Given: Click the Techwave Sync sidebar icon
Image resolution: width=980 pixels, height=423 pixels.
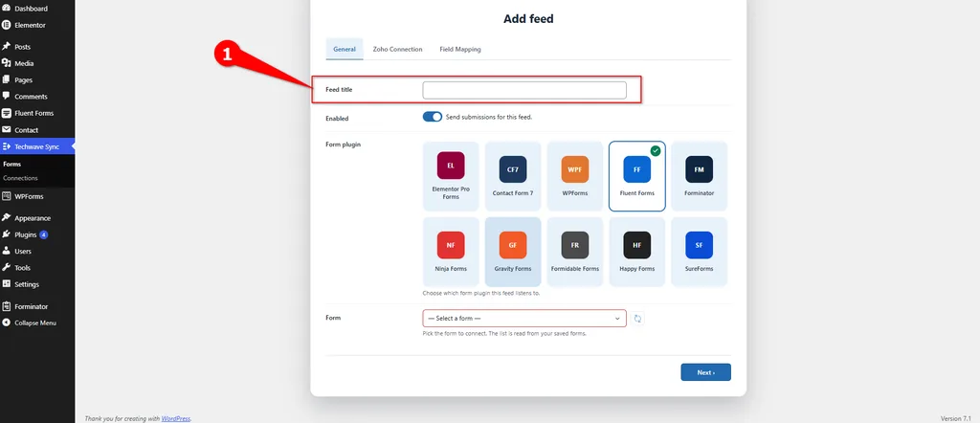Looking at the screenshot, I should pyautogui.click(x=7, y=146).
